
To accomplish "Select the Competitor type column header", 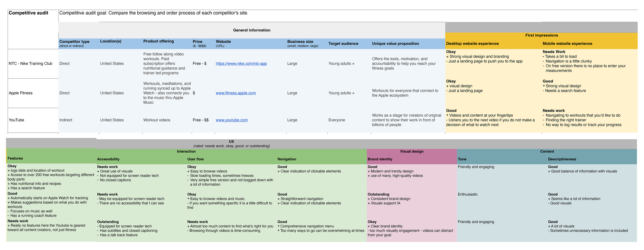I will click(74, 42).
